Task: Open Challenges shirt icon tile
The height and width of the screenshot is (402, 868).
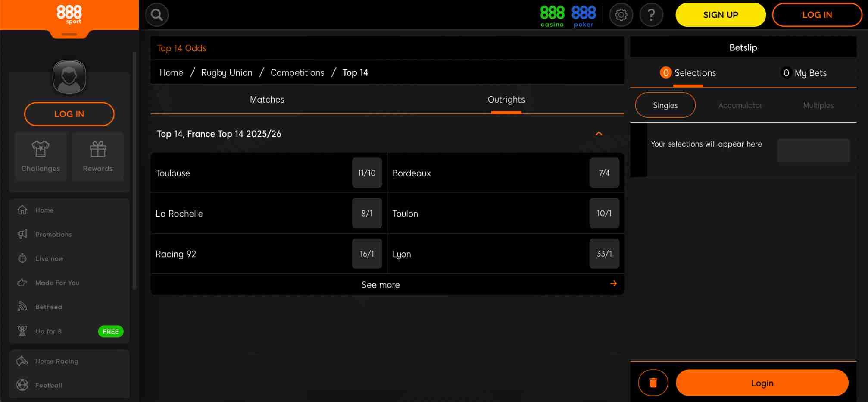Action: coord(41,157)
